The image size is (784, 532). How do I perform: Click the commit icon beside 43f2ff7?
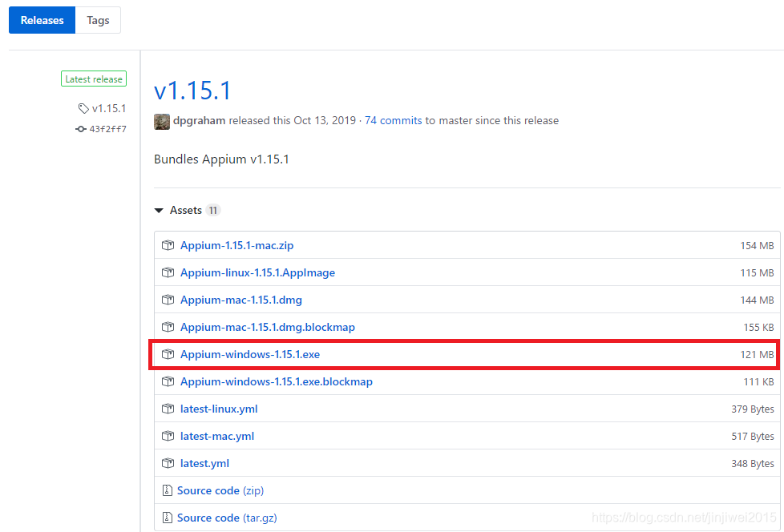(x=80, y=129)
